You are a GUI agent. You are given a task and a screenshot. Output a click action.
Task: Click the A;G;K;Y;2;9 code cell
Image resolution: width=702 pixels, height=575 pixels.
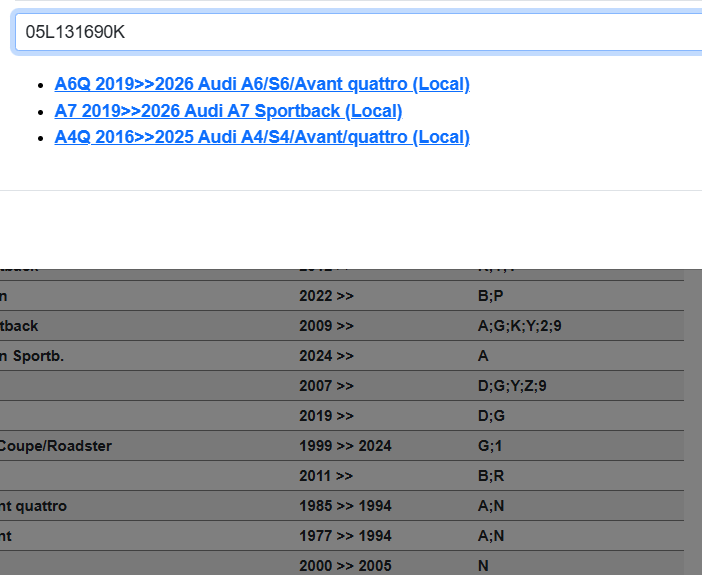coord(526,326)
